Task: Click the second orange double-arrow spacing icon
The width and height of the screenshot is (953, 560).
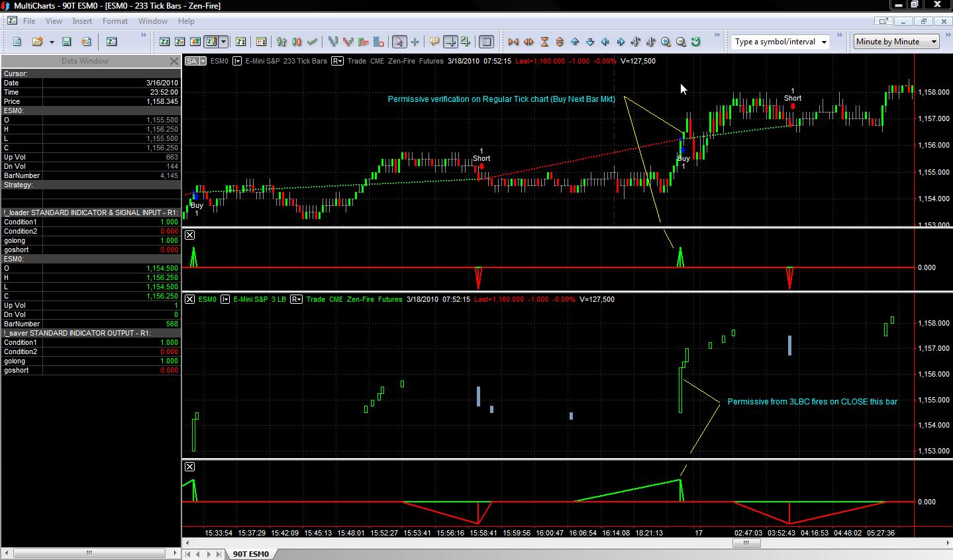Action: coord(528,42)
